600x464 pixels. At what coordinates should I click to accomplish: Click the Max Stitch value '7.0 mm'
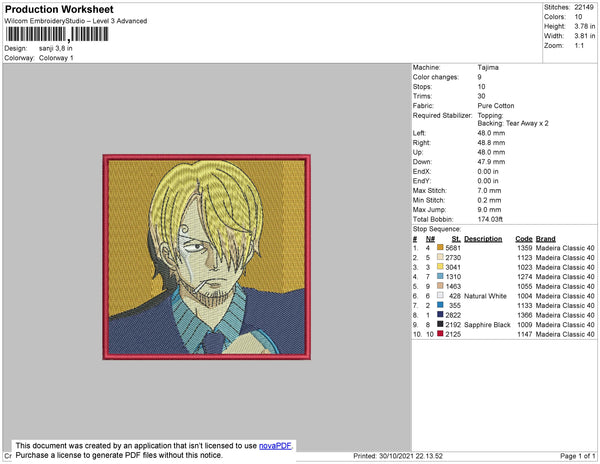489,190
